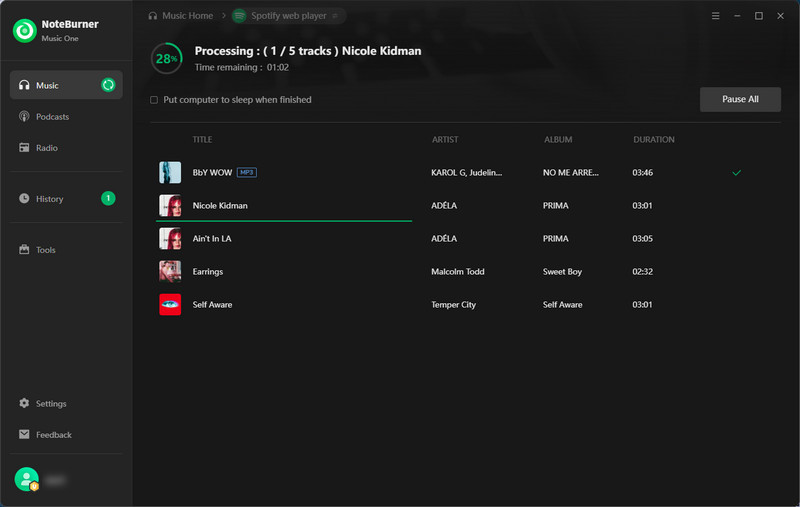Click the switch icon beside Spotify web player

(335, 16)
